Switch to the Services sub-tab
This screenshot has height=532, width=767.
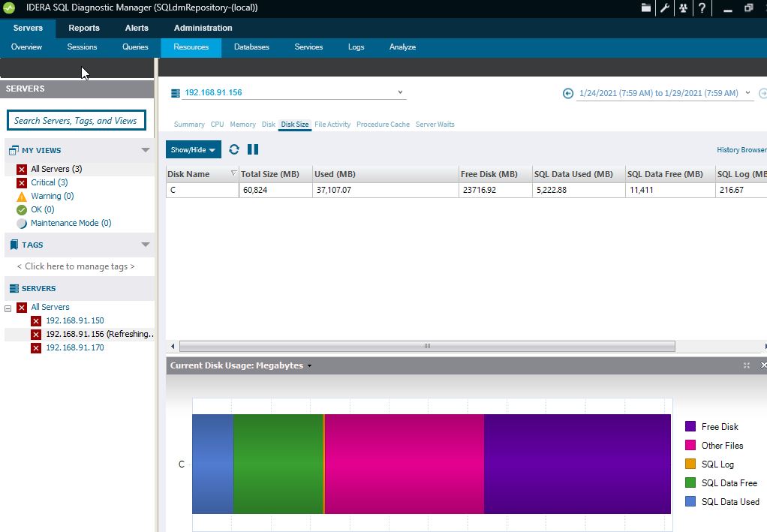pos(308,47)
